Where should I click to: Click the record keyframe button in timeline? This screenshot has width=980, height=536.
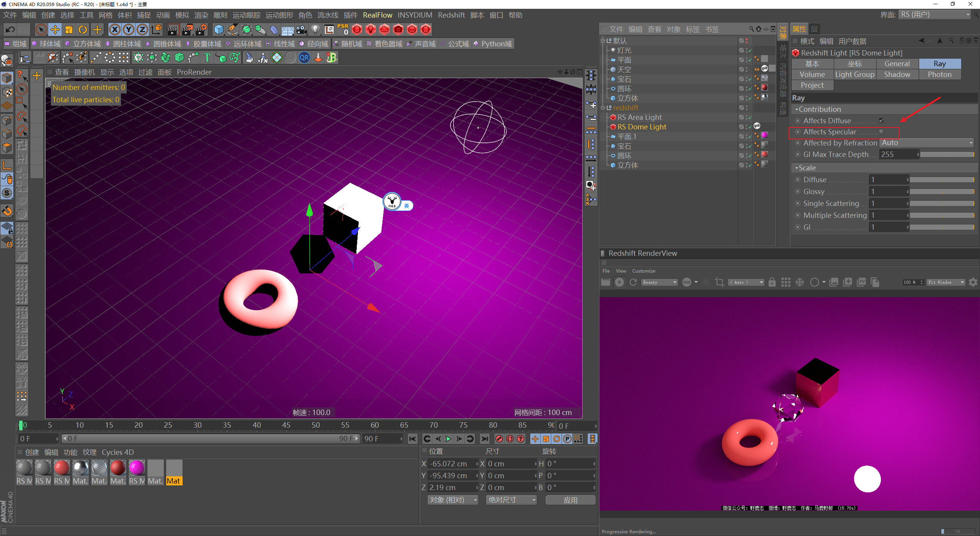pos(499,439)
